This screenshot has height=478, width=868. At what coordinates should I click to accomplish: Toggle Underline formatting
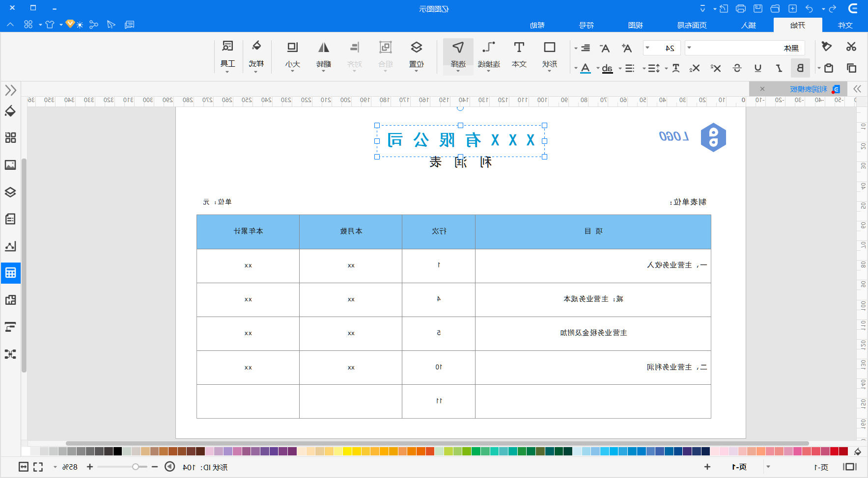tap(758, 68)
